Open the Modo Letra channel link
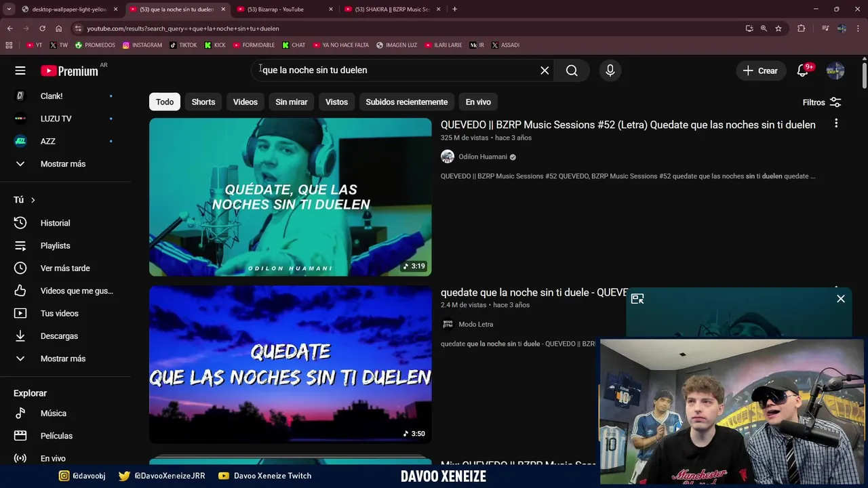The height and width of the screenshot is (488, 868). (475, 324)
